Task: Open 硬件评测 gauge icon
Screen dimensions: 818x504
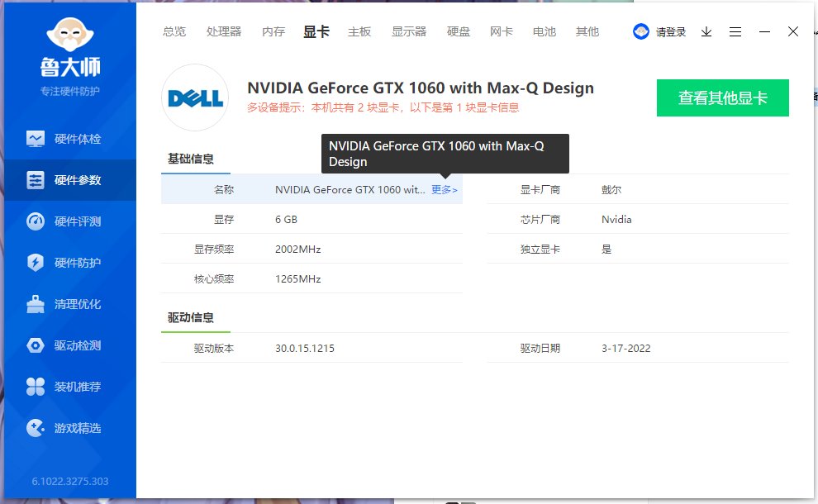Action: tap(36, 221)
